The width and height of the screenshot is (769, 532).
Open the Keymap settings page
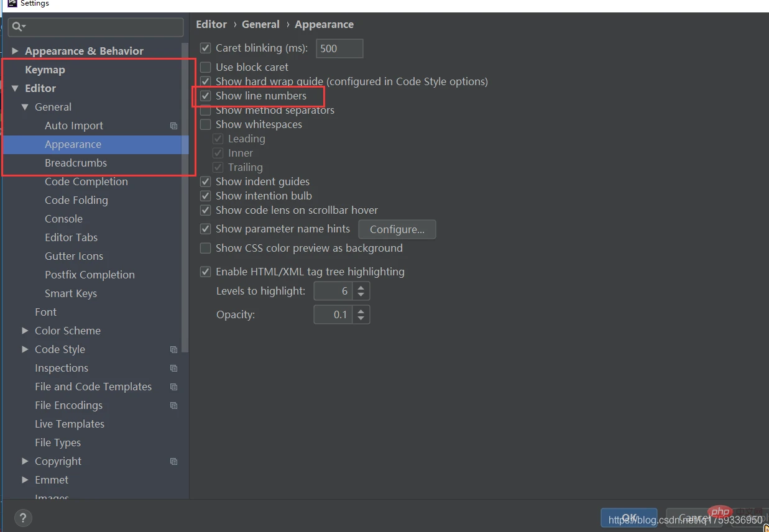[x=45, y=70]
